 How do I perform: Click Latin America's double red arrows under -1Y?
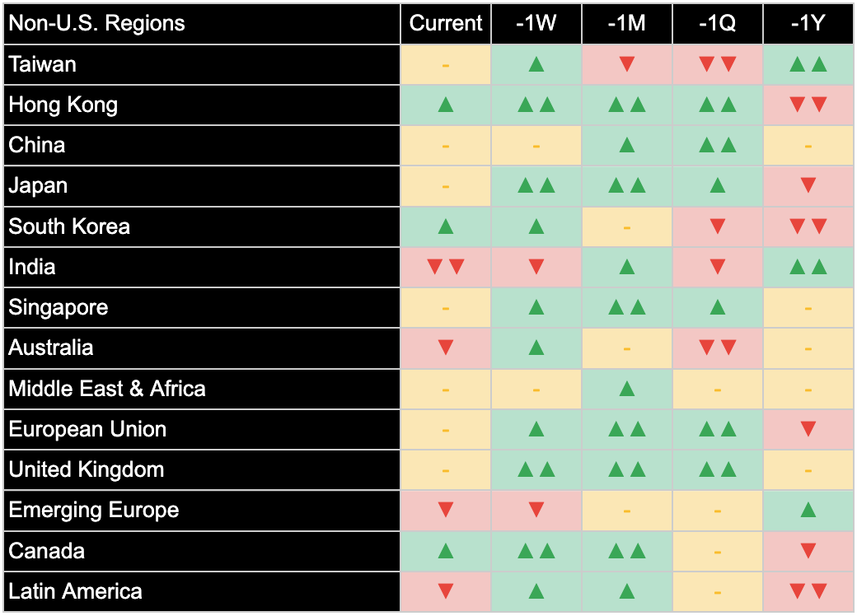tap(808, 591)
